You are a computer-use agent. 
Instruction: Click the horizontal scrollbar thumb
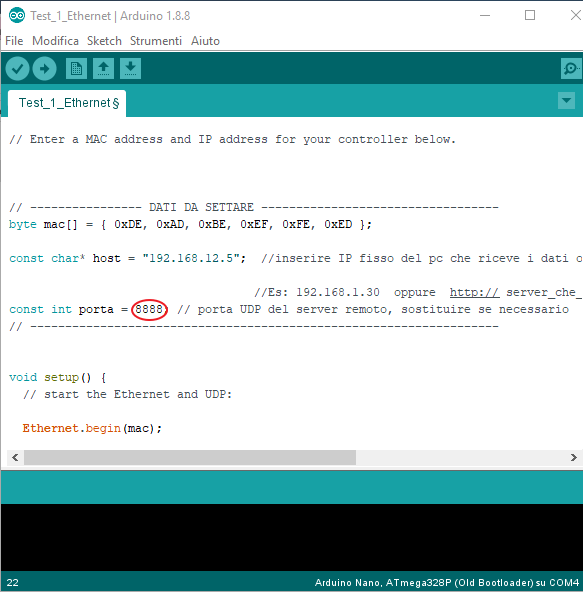click(x=190, y=458)
